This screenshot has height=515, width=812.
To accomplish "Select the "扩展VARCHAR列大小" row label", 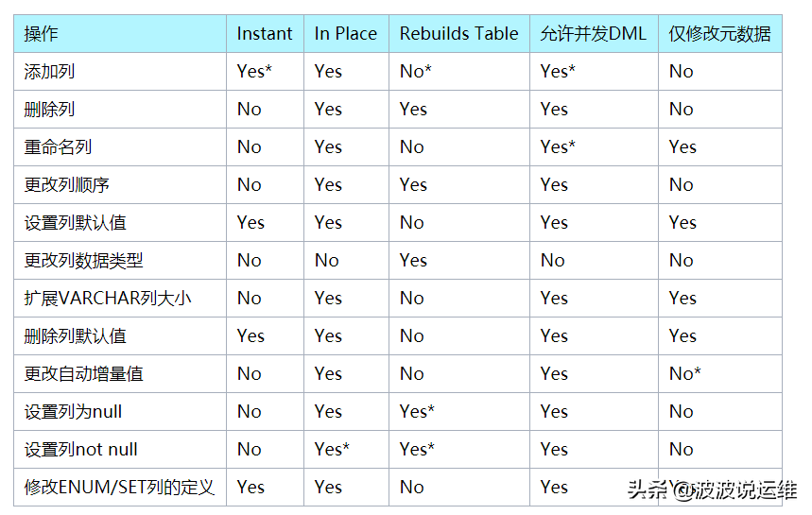I will [x=107, y=299].
